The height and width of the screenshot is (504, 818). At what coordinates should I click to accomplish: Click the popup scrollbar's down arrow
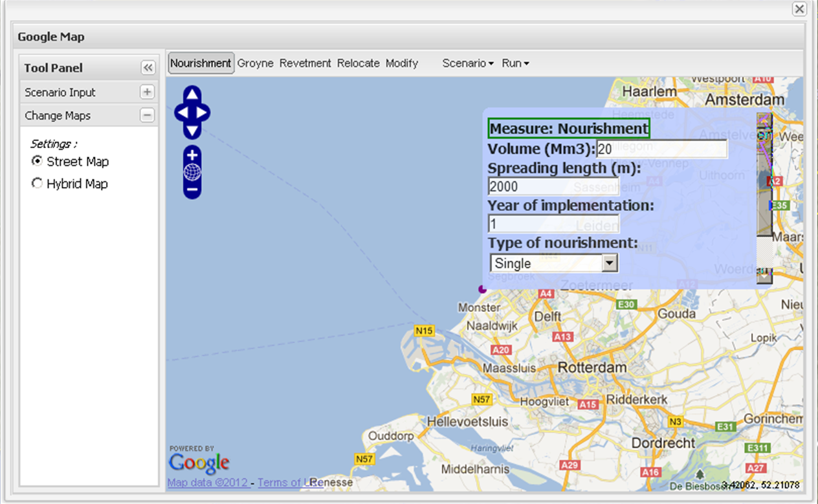click(x=765, y=275)
